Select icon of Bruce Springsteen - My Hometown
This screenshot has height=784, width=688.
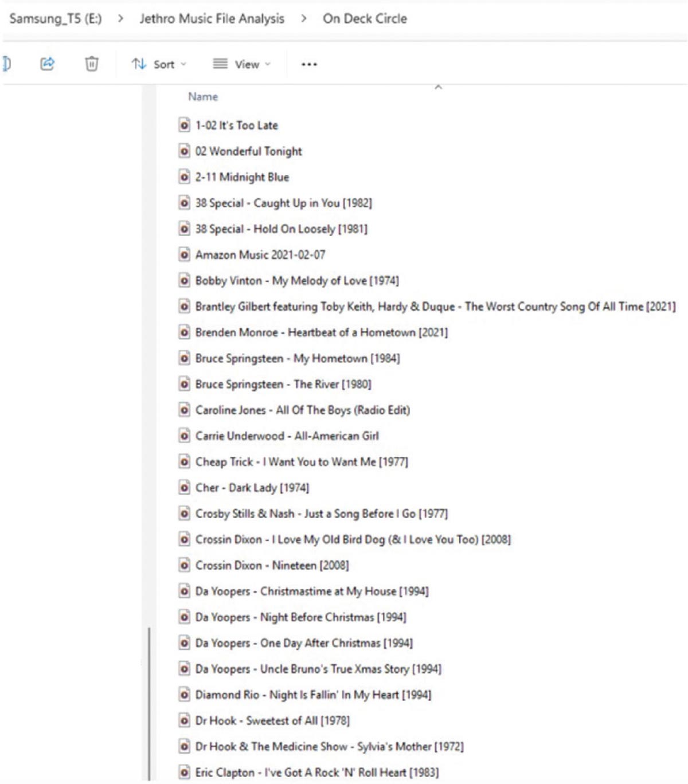click(x=184, y=358)
